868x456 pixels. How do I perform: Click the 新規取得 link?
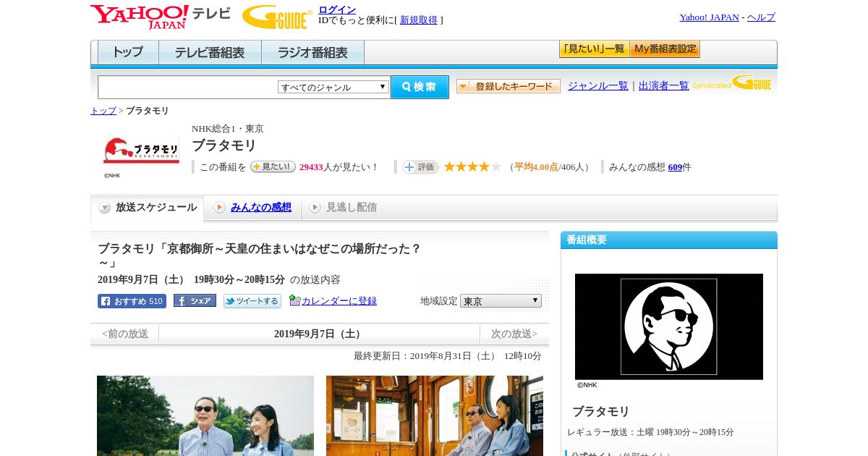[419, 20]
